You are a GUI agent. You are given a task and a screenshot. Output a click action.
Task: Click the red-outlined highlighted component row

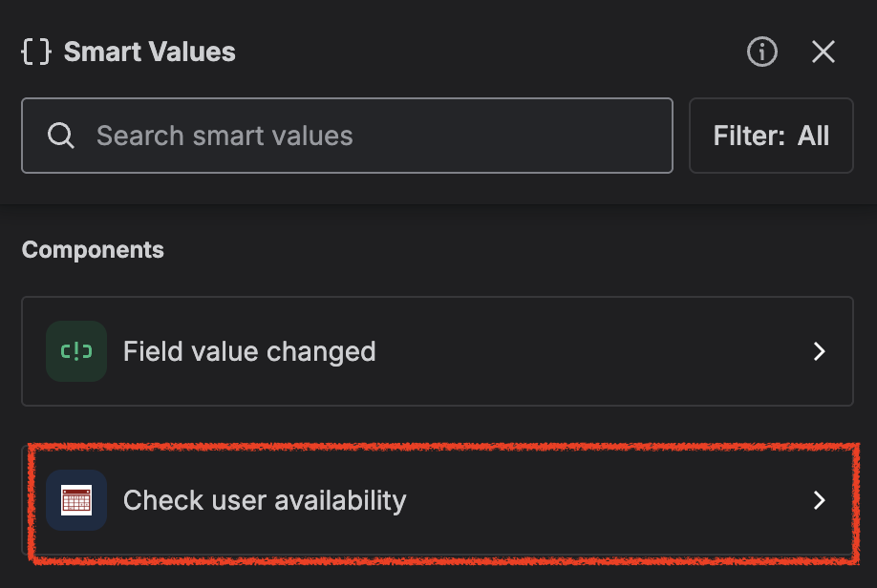pos(438,500)
